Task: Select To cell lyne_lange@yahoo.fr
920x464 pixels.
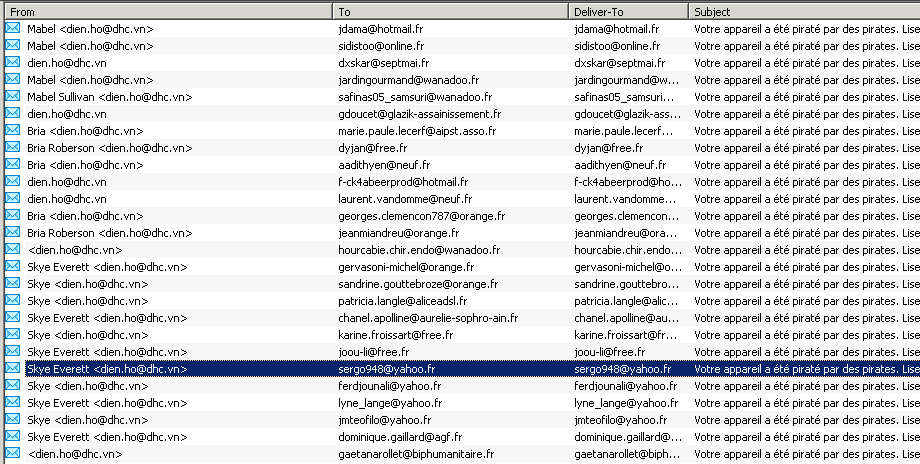Action: pyautogui.click(x=390, y=403)
